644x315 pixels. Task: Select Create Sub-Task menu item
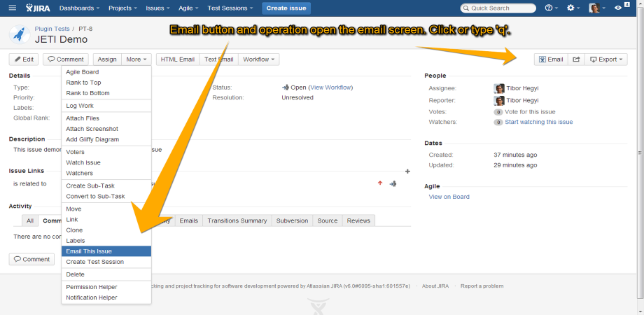coord(106,185)
